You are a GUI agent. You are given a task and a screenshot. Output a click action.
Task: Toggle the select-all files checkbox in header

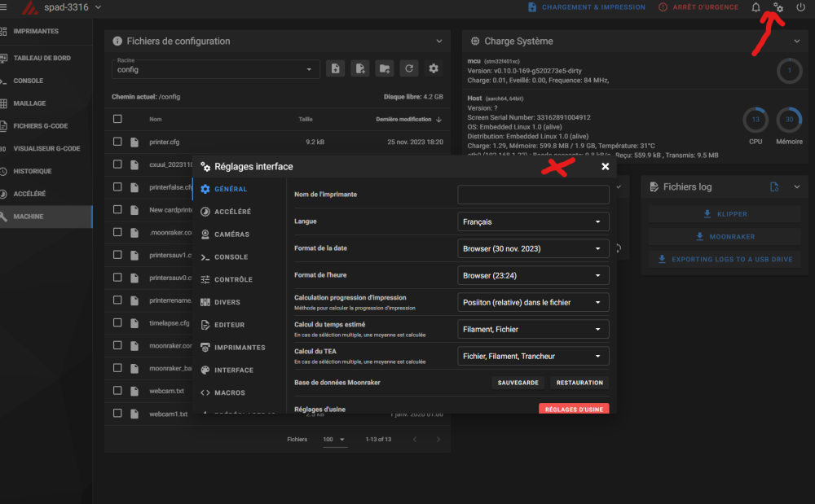pos(117,119)
